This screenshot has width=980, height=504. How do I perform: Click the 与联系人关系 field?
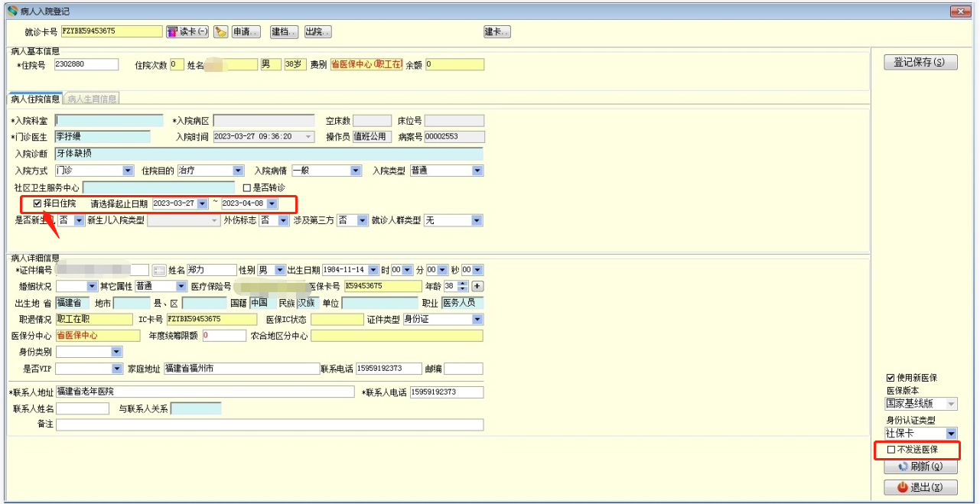tap(196, 408)
